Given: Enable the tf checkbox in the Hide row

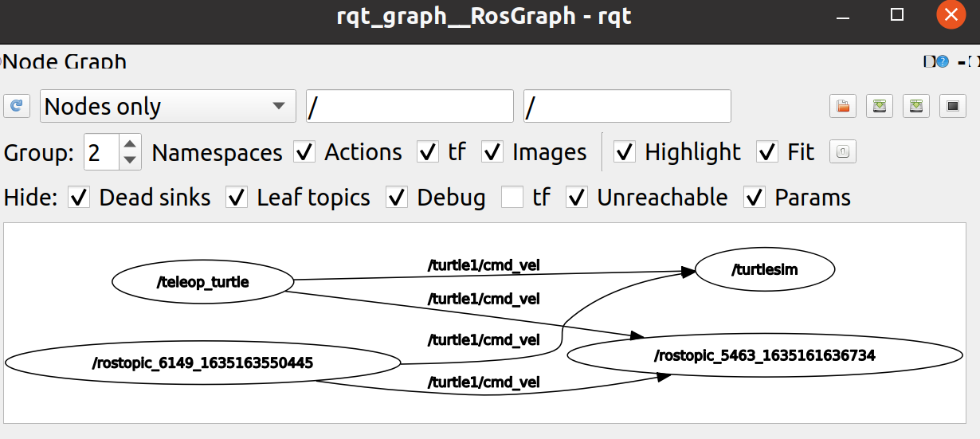Looking at the screenshot, I should [512, 197].
